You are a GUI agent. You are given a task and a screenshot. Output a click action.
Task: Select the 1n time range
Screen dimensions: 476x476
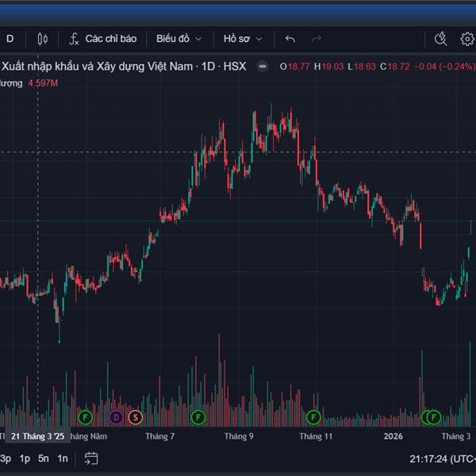pos(63,458)
